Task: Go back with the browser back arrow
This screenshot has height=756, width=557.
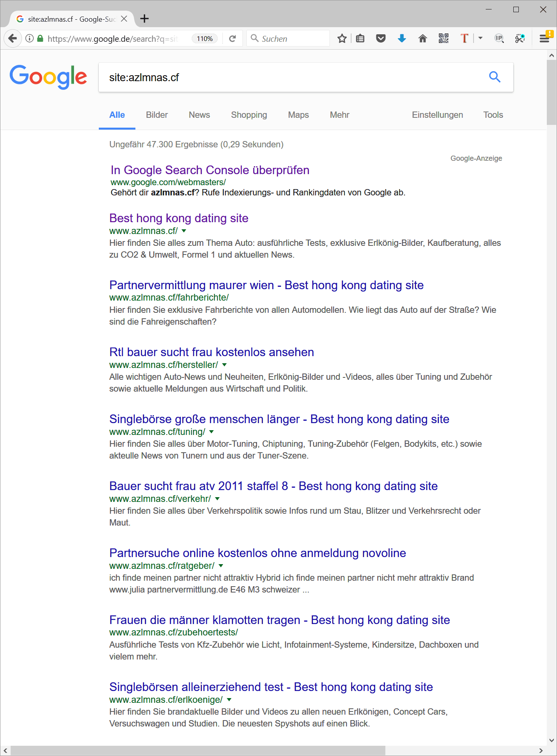Action: tap(13, 39)
